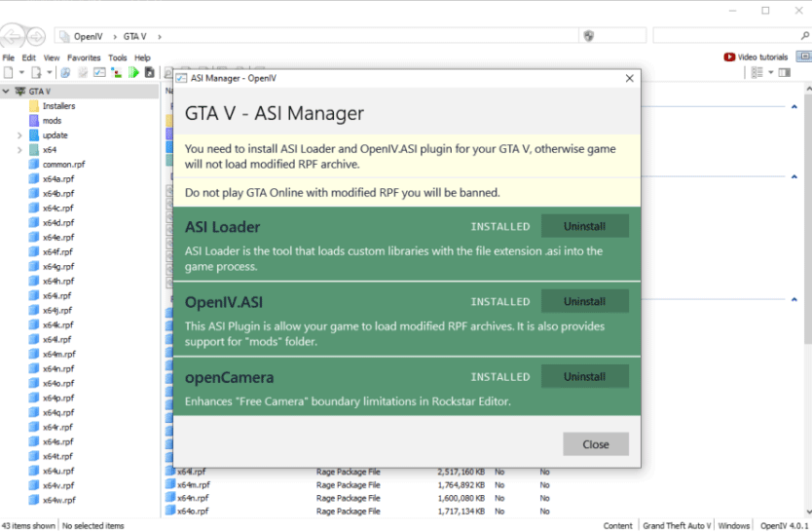Select x64w.rpf in the tree
Viewport: 812px width, 532px height.
pyautogui.click(x=59, y=500)
